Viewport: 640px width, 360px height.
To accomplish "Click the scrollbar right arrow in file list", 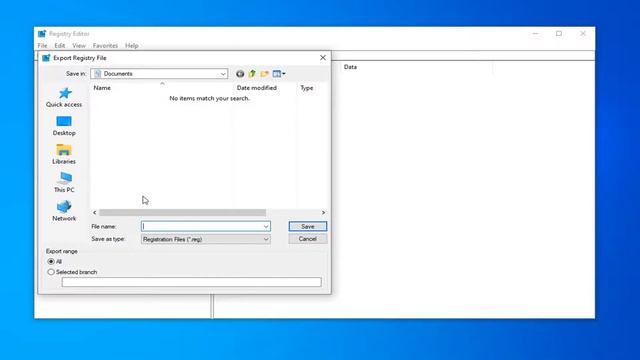I will pos(323,213).
